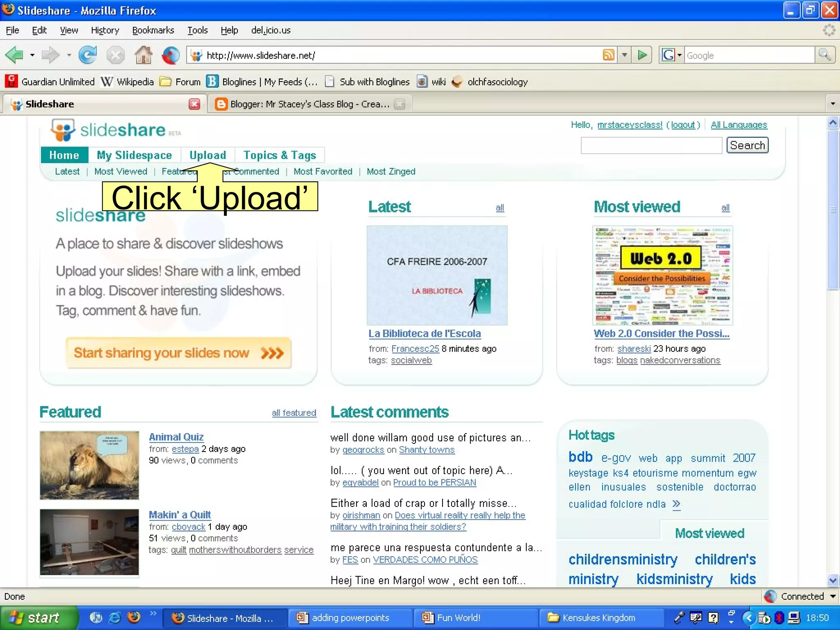The width and height of the screenshot is (840, 630).
Task: Click the Web 2.0 slideshow thumbnail
Action: tap(662, 276)
